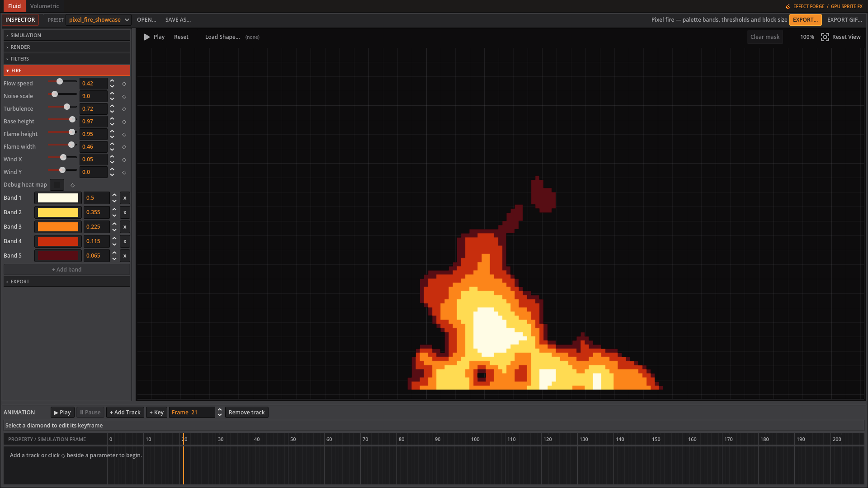
Task: Open the INSPECTOR panel tab
Action: coord(20,20)
